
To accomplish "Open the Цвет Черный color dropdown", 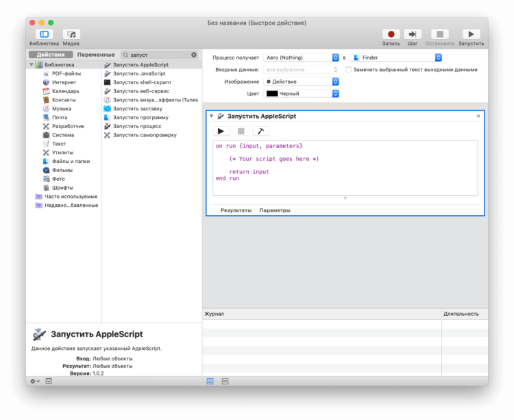I will pos(302,94).
